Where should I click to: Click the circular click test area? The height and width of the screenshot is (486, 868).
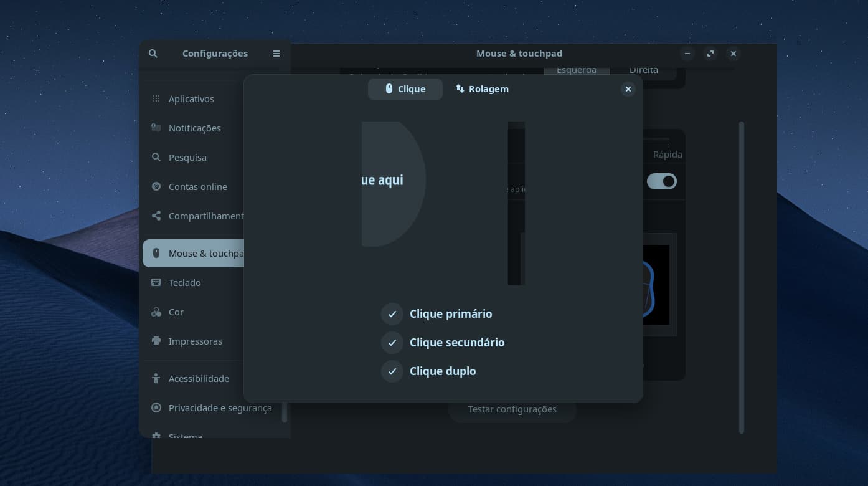pyautogui.click(x=392, y=184)
